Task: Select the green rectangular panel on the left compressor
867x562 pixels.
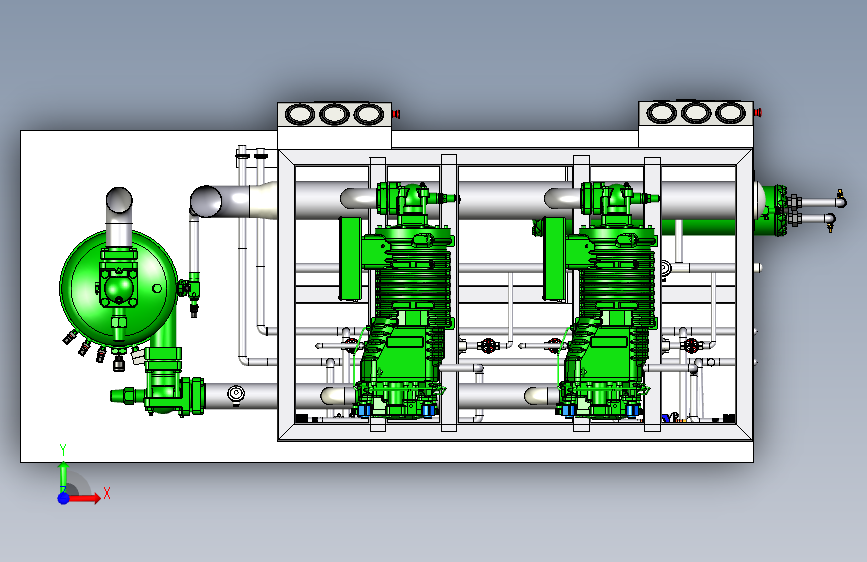Action: (x=350, y=258)
